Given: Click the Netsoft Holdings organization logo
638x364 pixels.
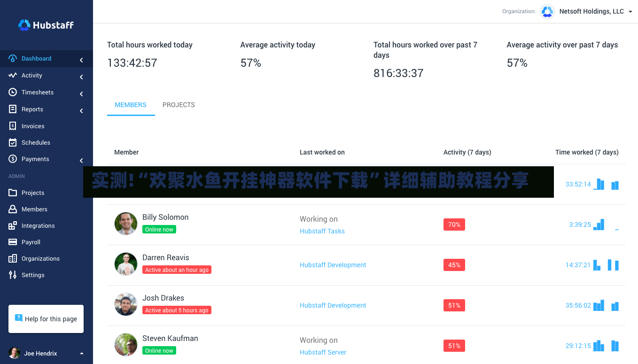Looking at the screenshot, I should [x=547, y=11].
